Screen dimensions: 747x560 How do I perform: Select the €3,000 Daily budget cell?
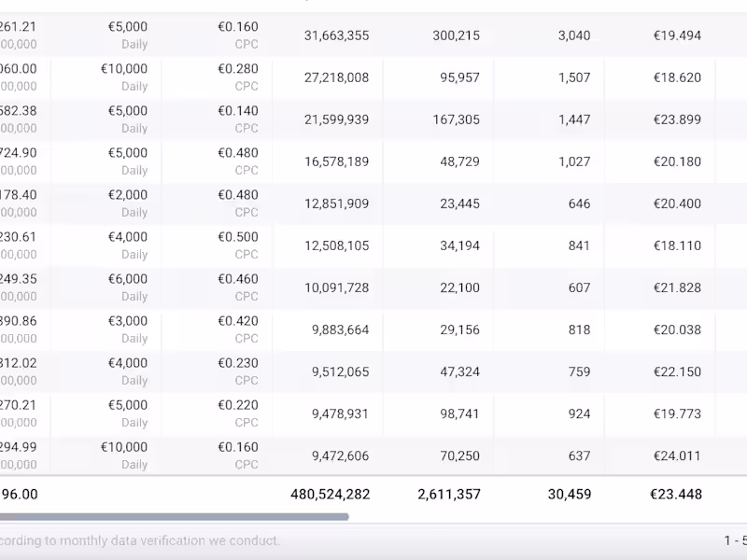click(128, 329)
